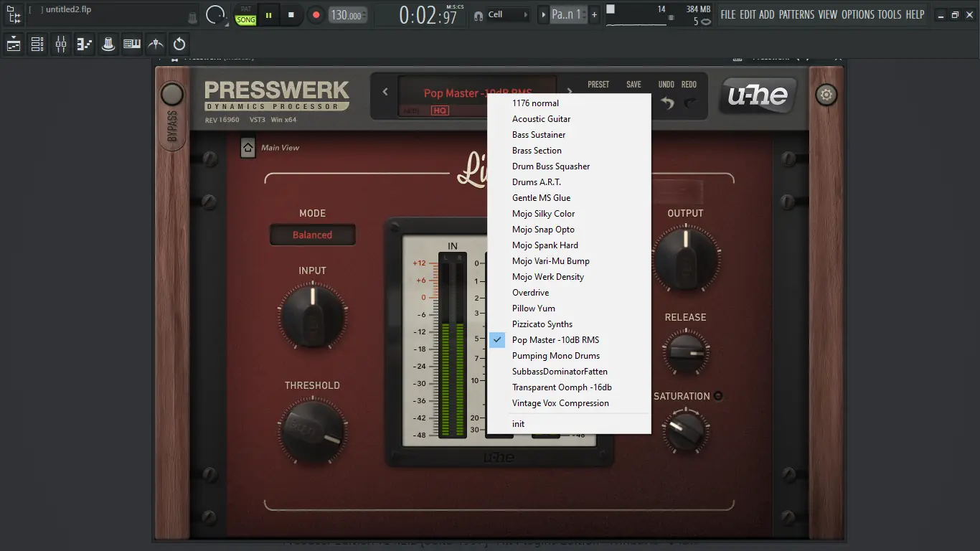Open the Channel rack

[37, 44]
